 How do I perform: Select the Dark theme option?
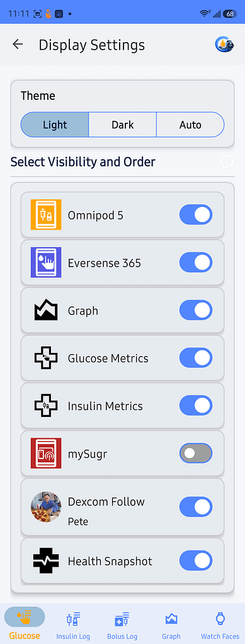tap(122, 125)
